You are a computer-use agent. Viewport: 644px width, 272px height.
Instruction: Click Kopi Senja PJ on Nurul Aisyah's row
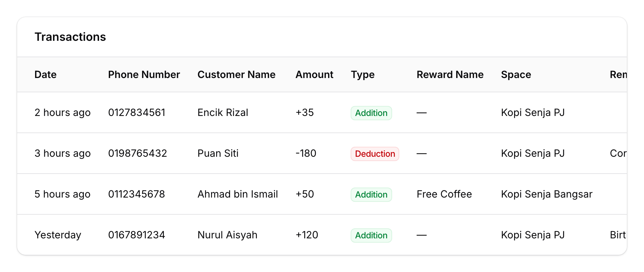tap(533, 235)
